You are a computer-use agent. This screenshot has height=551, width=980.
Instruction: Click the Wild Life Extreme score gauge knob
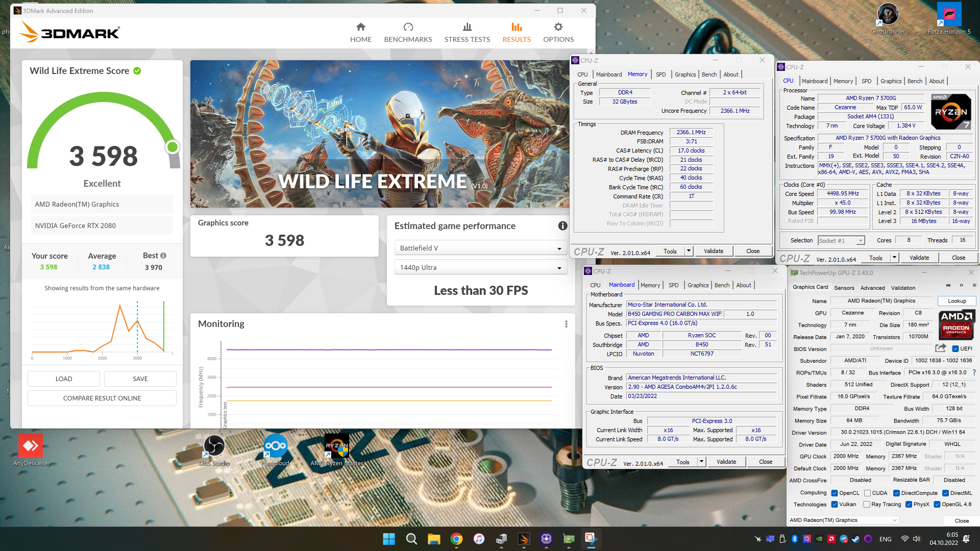tap(173, 147)
